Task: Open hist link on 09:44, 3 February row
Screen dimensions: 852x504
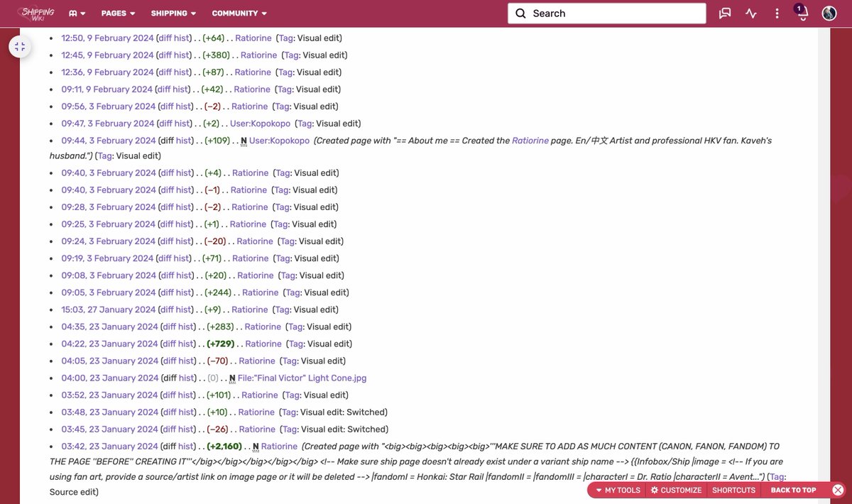Action: 184,141
